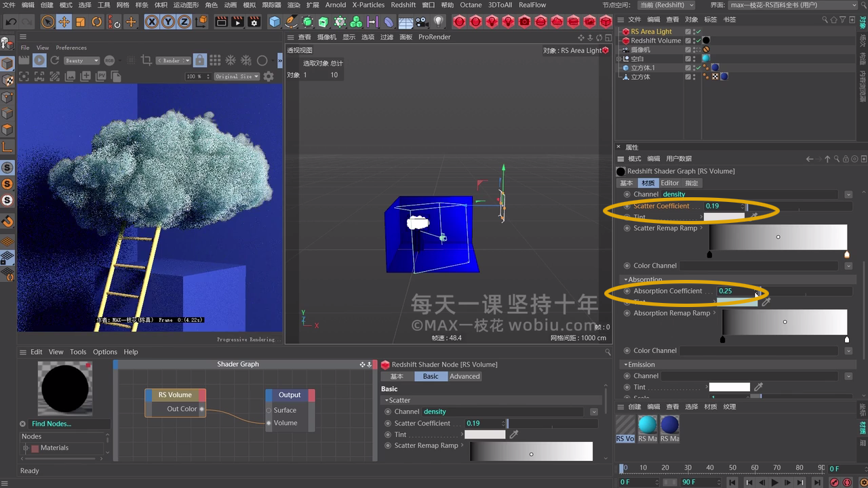Open the 文件 menu in menu bar

[9, 5]
